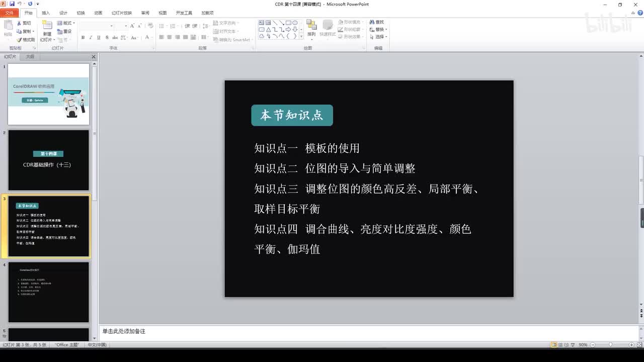644x362 pixels.
Task: Switch to the 幻灯片放映 ribbon tab
Action: point(122,13)
